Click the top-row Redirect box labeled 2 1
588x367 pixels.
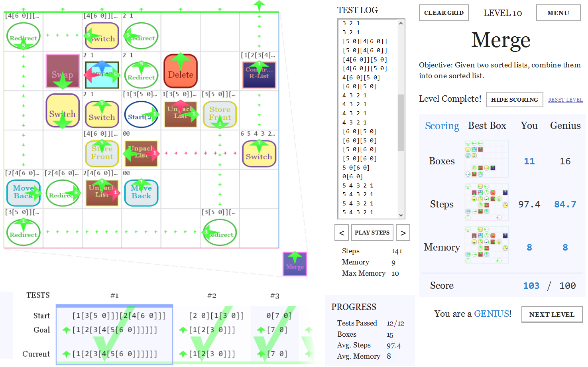click(x=141, y=36)
